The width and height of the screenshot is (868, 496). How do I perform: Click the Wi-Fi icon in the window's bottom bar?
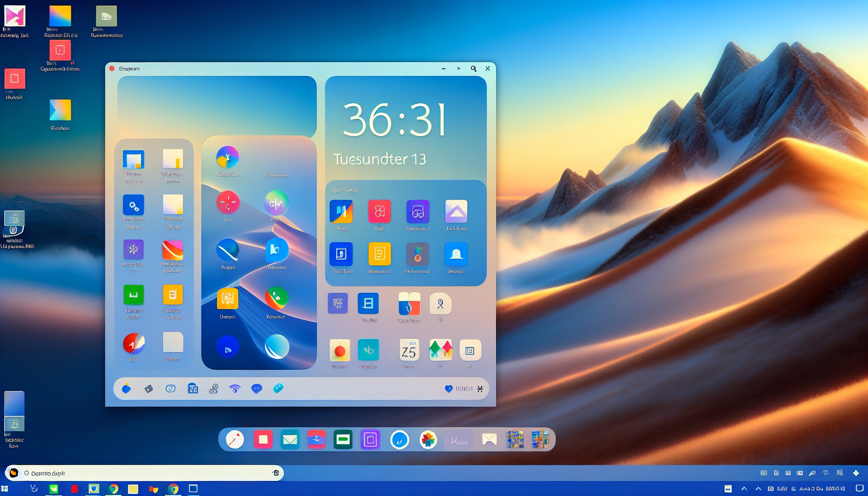tap(235, 388)
